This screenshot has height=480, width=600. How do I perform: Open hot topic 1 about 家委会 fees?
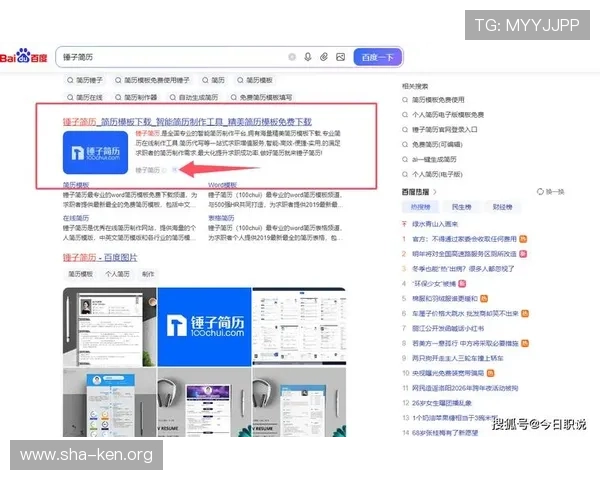coord(464,239)
